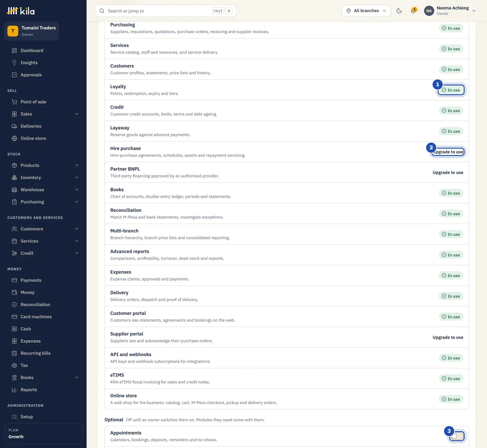487x448 pixels.
Task: Open Card machines icon
Action: (x=14, y=317)
